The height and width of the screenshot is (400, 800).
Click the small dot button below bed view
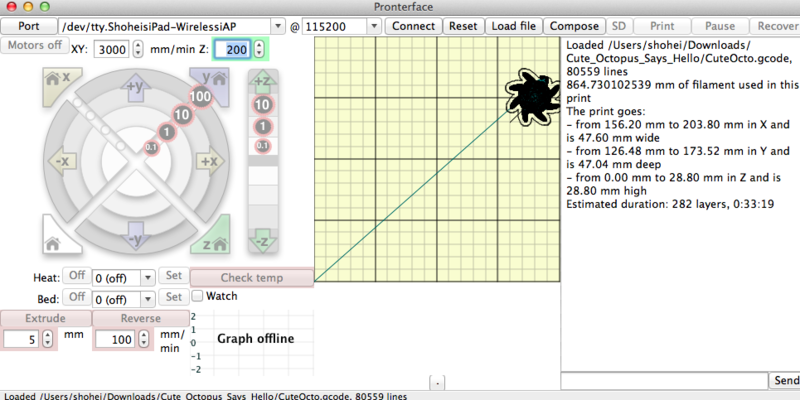point(437,382)
